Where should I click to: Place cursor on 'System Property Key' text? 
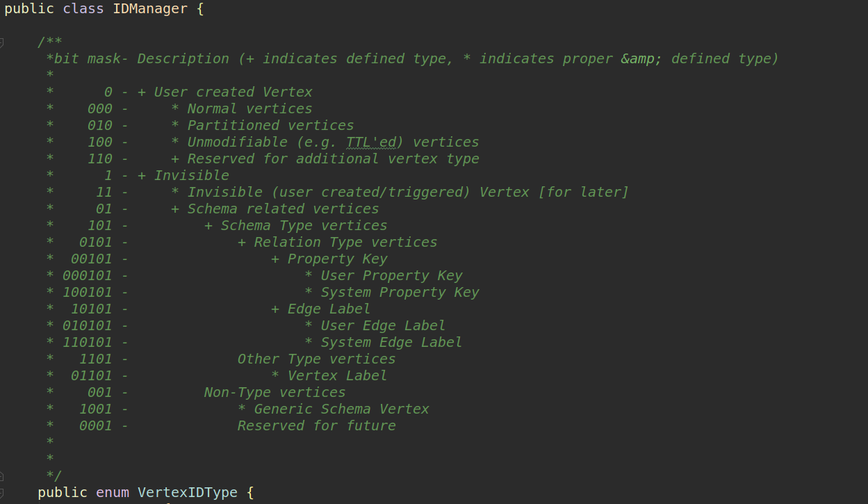coord(400,292)
